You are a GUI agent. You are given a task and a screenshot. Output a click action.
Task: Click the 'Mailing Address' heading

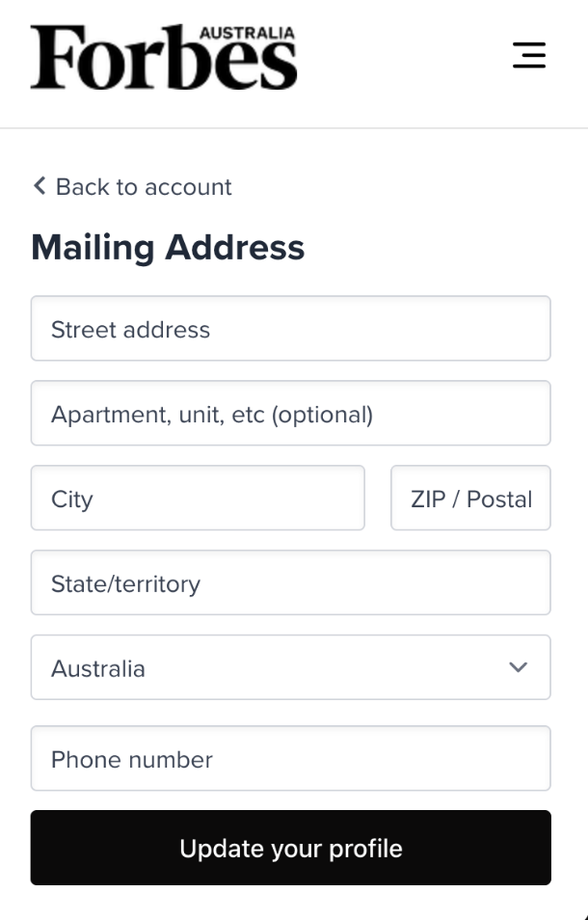click(x=168, y=248)
